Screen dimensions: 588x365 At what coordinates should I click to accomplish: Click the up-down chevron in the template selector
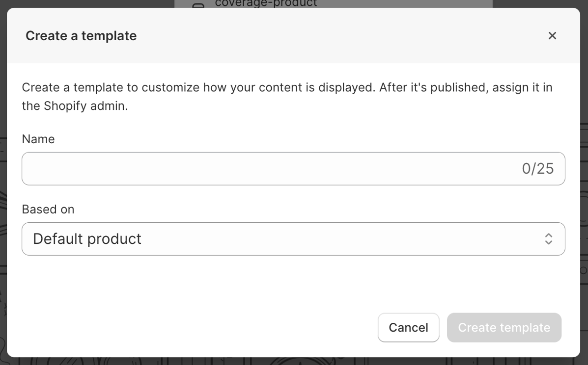(549, 239)
